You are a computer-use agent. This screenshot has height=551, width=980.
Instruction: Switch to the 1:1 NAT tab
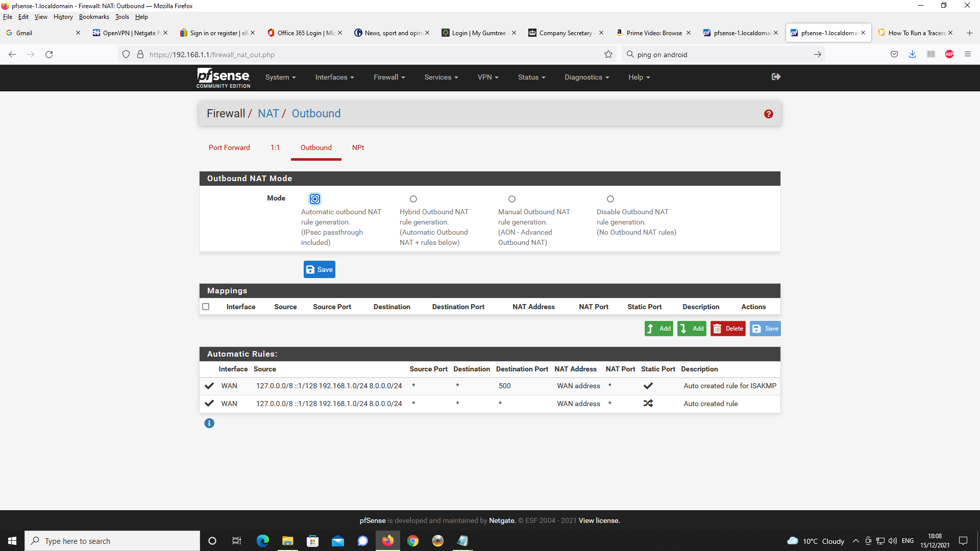coord(275,147)
